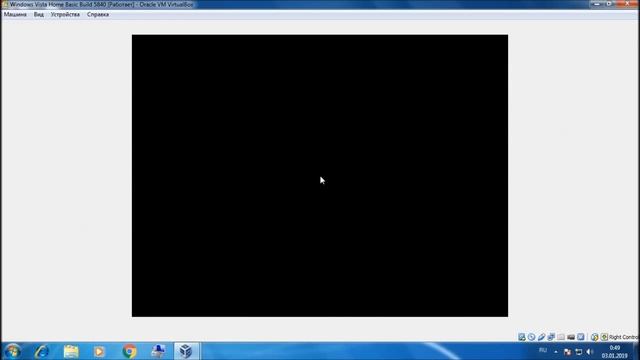Screen dimensions: 640x360
Task: Open Windows Explorer folder on taskbar
Action: click(x=71, y=351)
